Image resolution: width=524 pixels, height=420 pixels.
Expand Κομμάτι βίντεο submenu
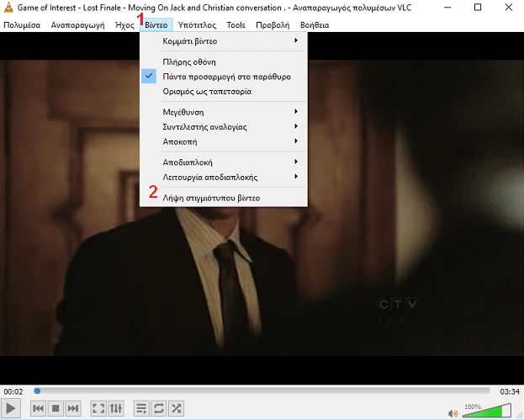pyautogui.click(x=224, y=41)
